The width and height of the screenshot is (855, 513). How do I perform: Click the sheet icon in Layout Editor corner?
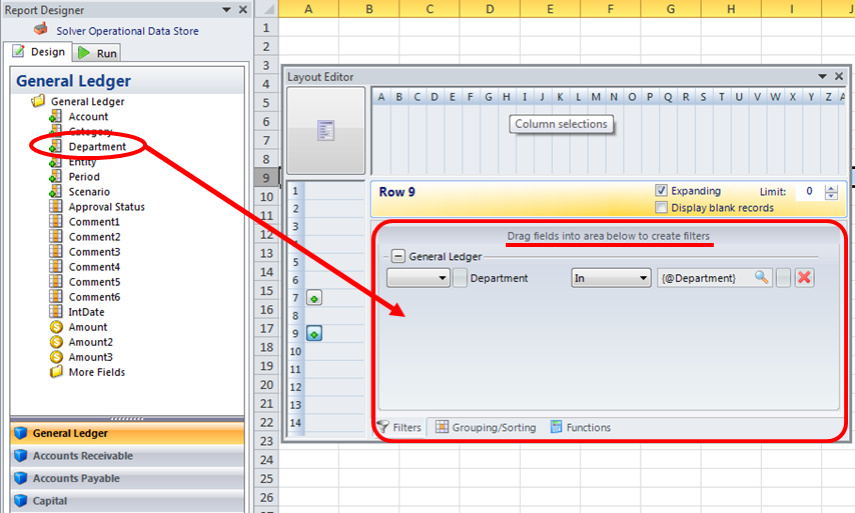pos(326,130)
